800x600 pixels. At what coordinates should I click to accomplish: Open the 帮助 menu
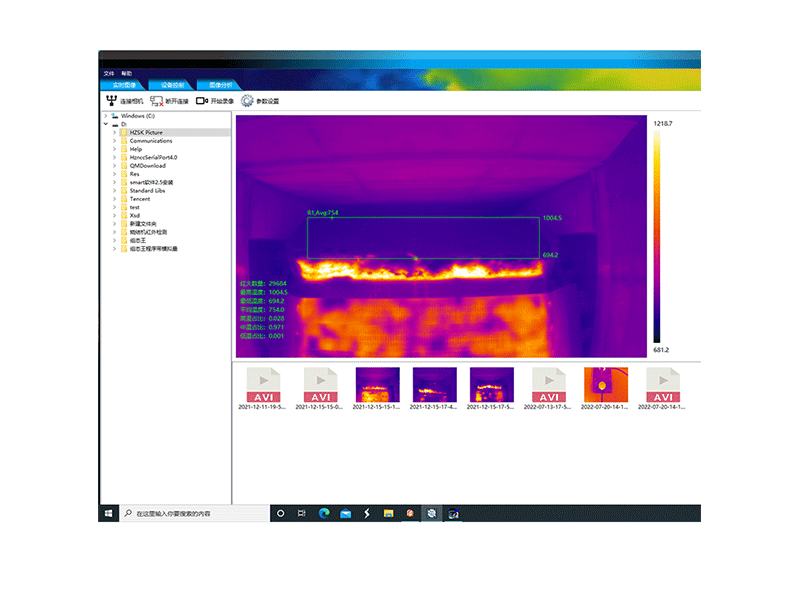[x=127, y=73]
